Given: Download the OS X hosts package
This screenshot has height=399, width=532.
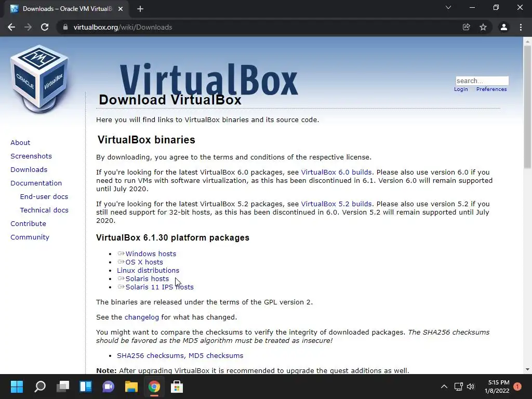Looking at the screenshot, I should (x=144, y=262).
